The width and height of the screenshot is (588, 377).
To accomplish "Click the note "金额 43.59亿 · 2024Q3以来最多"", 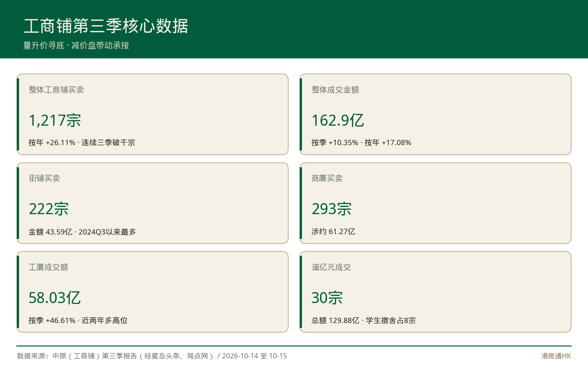I will (x=82, y=231).
